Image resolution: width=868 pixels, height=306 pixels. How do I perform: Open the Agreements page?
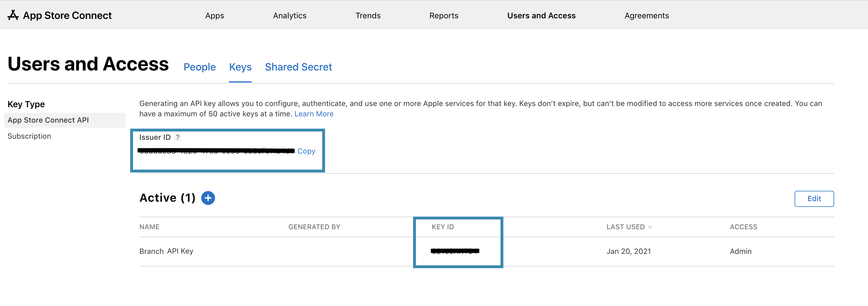point(647,15)
